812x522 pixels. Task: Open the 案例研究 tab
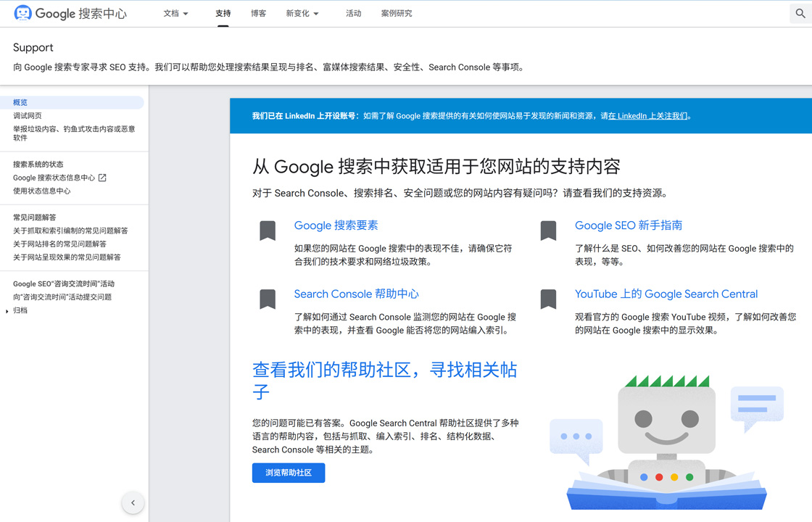click(397, 14)
